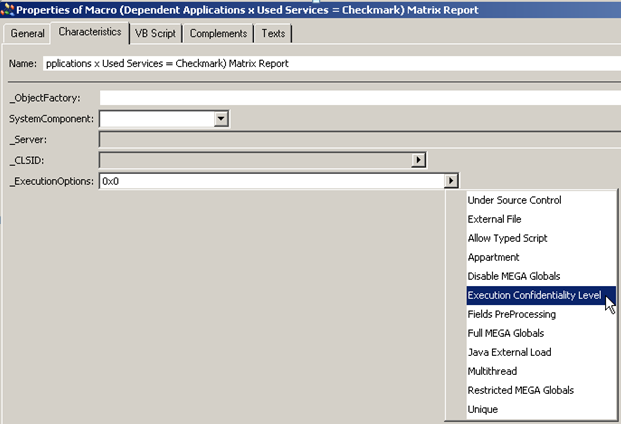Screen dimensions: 621x424
Task: Click the _ExecutionOptions arrow button
Action: 452,181
